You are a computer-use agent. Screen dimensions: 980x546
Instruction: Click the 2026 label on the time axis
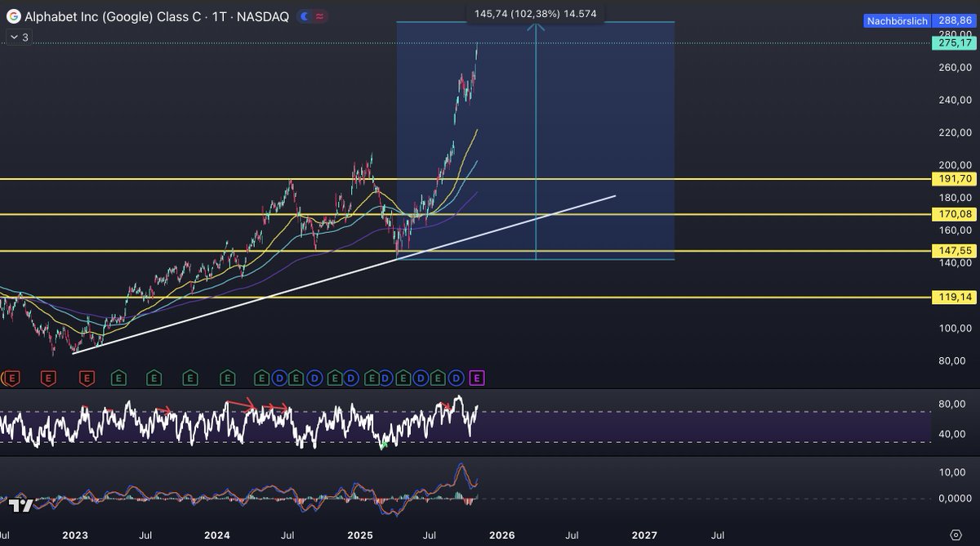tap(501, 535)
